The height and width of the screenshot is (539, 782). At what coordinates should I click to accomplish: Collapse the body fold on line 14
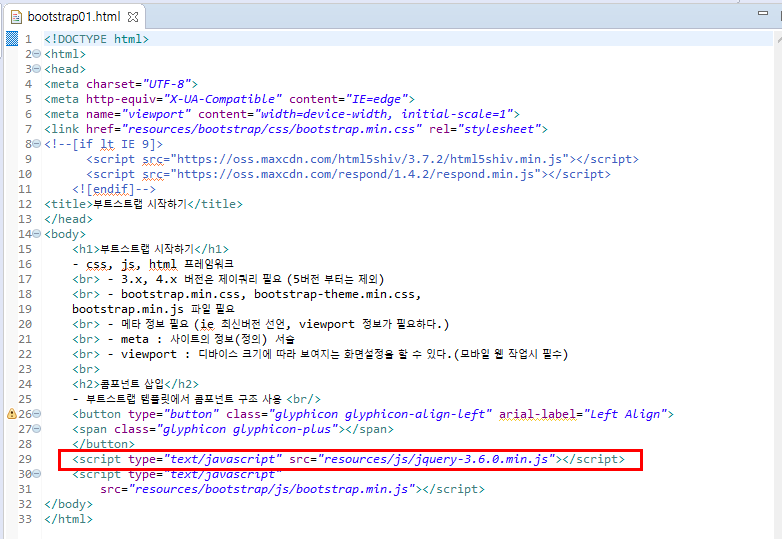click(x=36, y=233)
